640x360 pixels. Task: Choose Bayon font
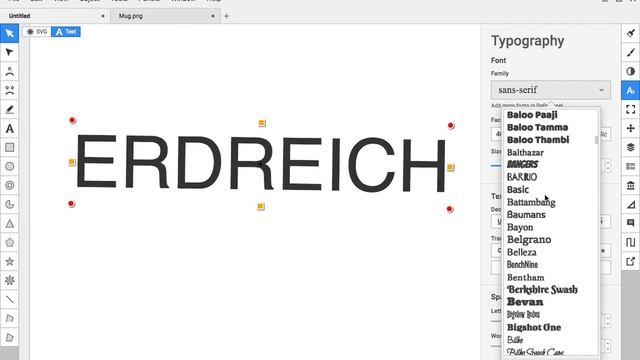tap(520, 227)
